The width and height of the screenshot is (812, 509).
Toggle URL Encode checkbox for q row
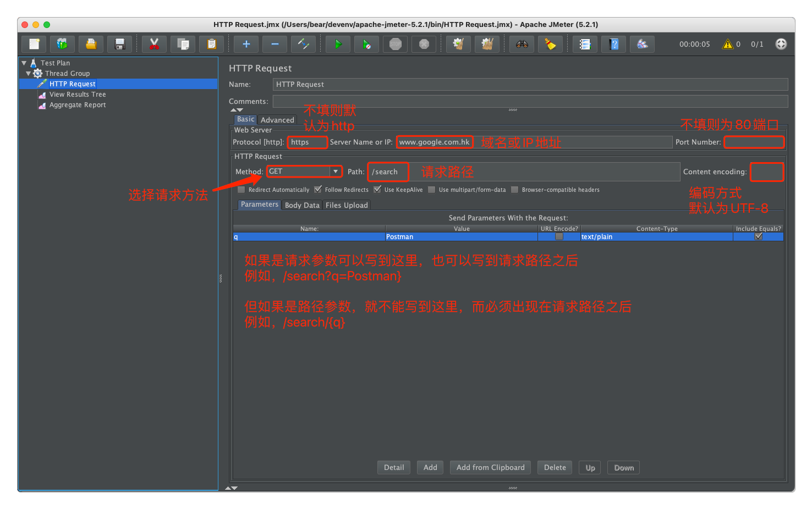559,237
